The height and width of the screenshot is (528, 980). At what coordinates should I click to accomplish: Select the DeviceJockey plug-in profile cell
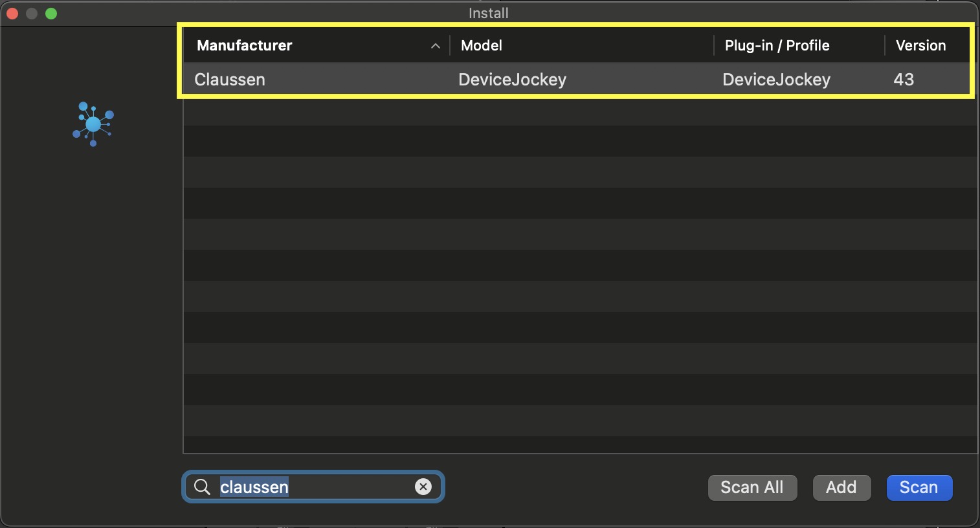(776, 80)
